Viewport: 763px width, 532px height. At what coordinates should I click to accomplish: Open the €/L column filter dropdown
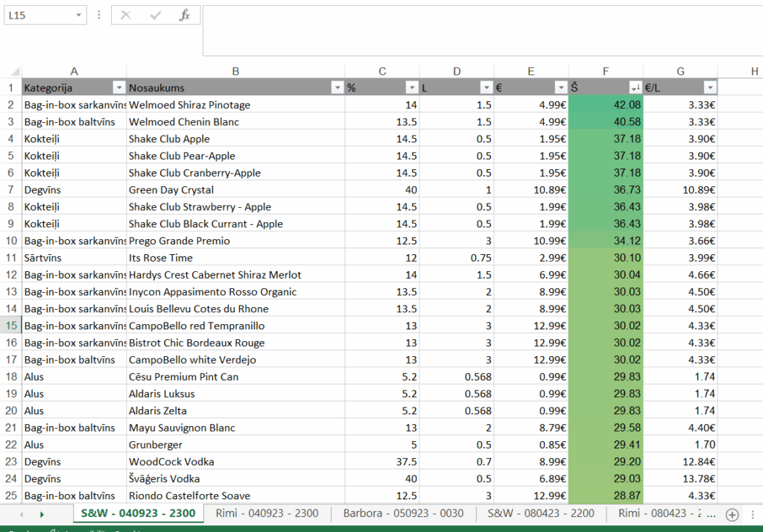coord(710,88)
